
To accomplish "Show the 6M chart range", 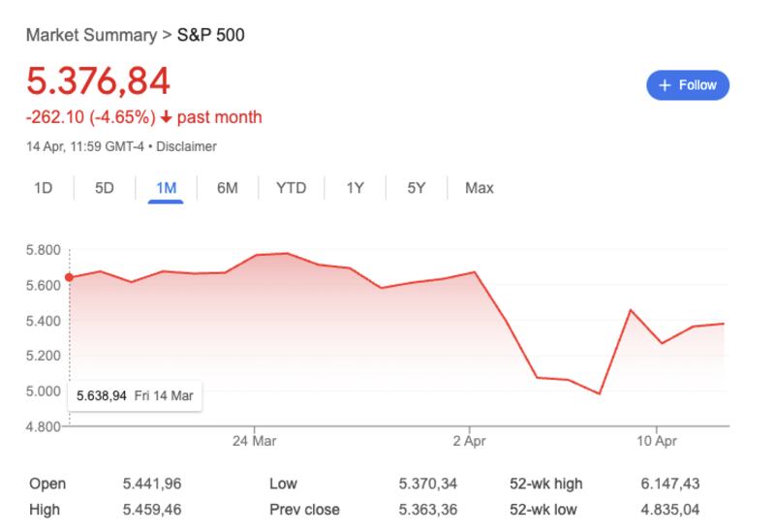I will tap(227, 188).
